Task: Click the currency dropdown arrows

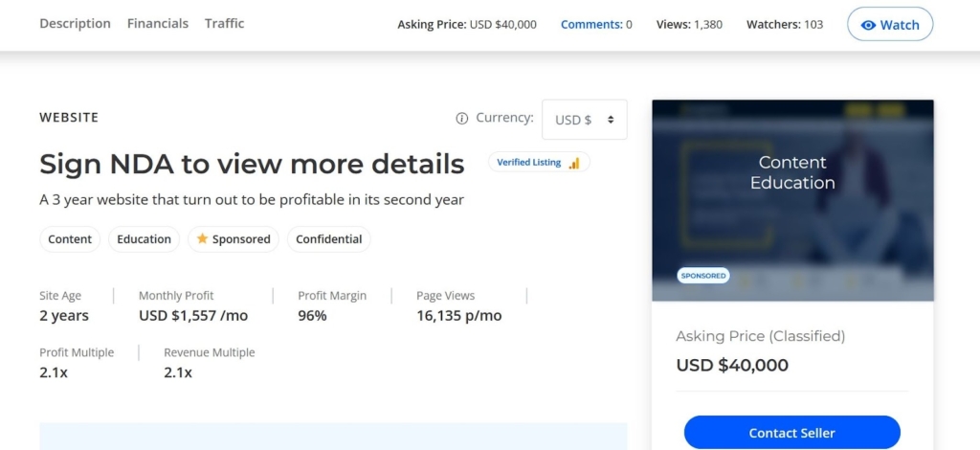Action: 610,120
